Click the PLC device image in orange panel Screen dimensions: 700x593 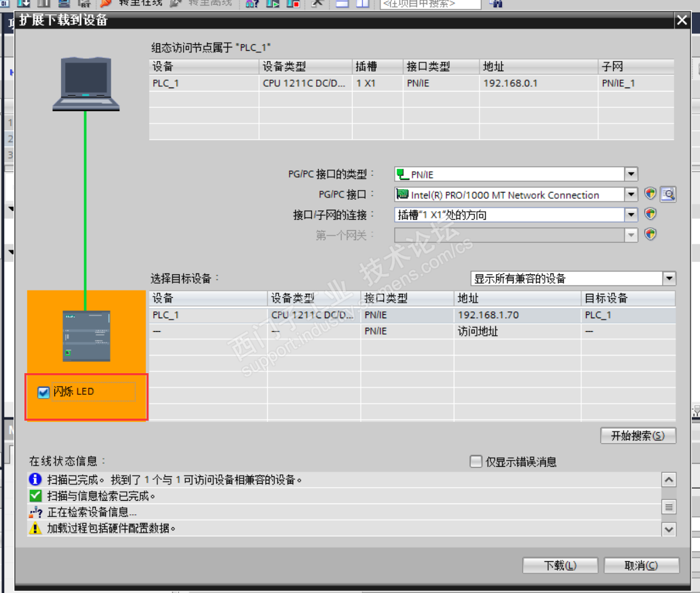pyautogui.click(x=86, y=336)
